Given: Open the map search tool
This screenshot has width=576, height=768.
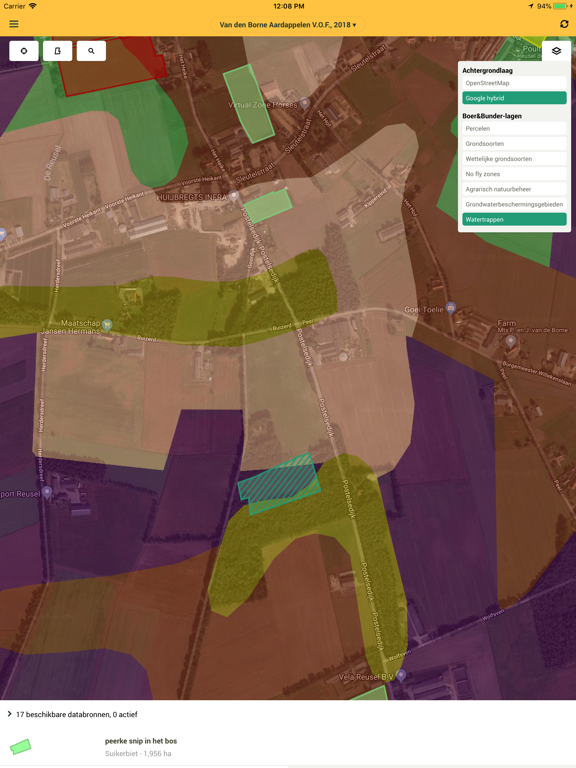Looking at the screenshot, I should (91, 51).
